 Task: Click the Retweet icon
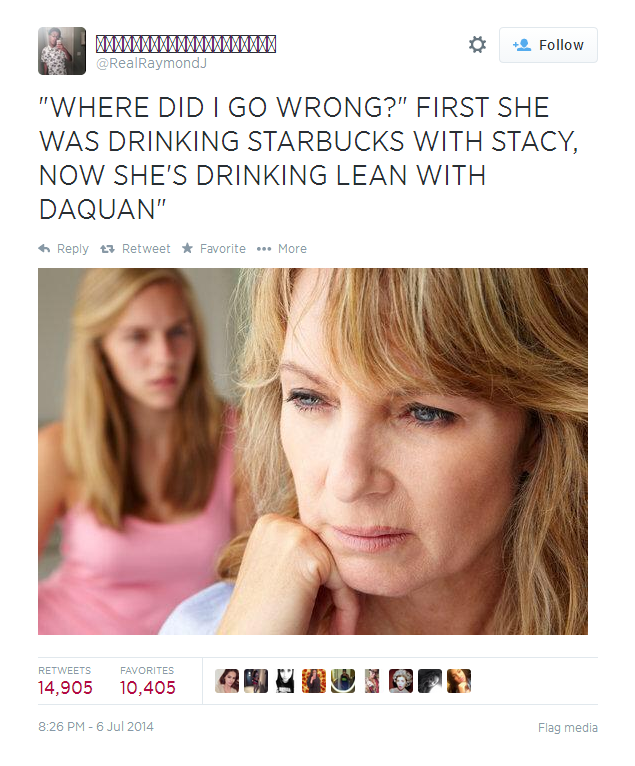[108, 249]
